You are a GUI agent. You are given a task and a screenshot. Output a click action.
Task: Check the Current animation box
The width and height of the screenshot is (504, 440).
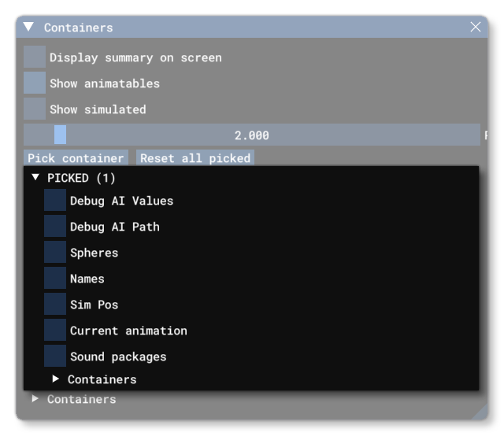(55, 331)
